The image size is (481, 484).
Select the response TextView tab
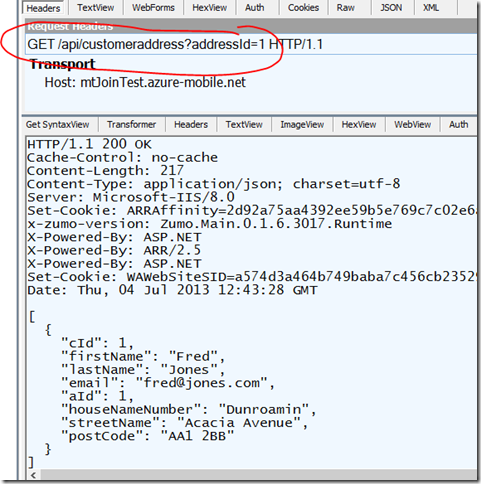(244, 125)
